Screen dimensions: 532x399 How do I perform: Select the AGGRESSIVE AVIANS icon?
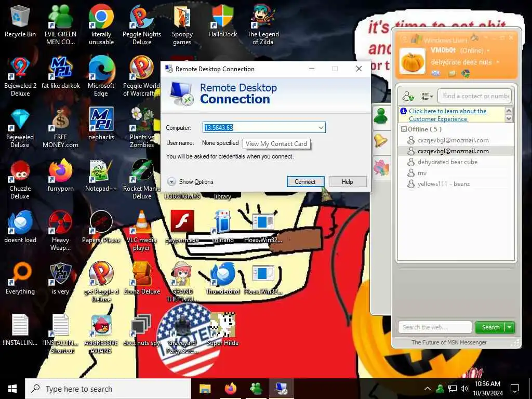coord(101,334)
